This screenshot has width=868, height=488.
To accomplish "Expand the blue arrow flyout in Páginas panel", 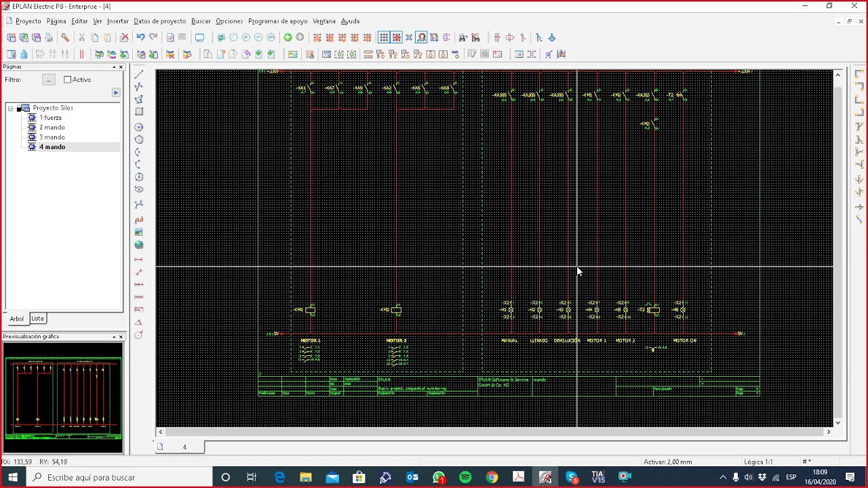I will coord(116,93).
